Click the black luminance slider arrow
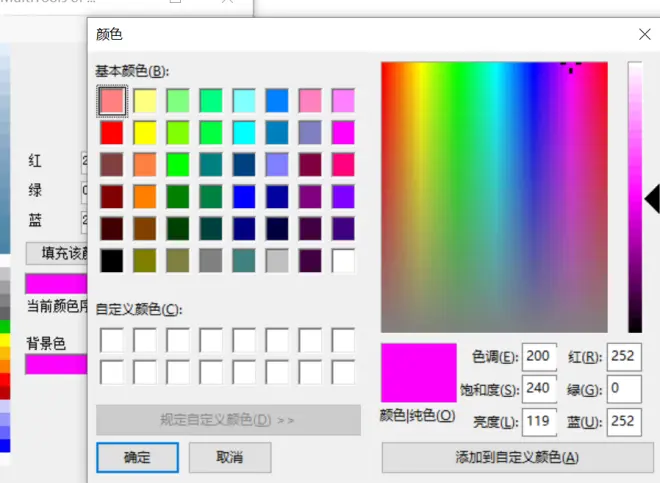 click(x=652, y=199)
